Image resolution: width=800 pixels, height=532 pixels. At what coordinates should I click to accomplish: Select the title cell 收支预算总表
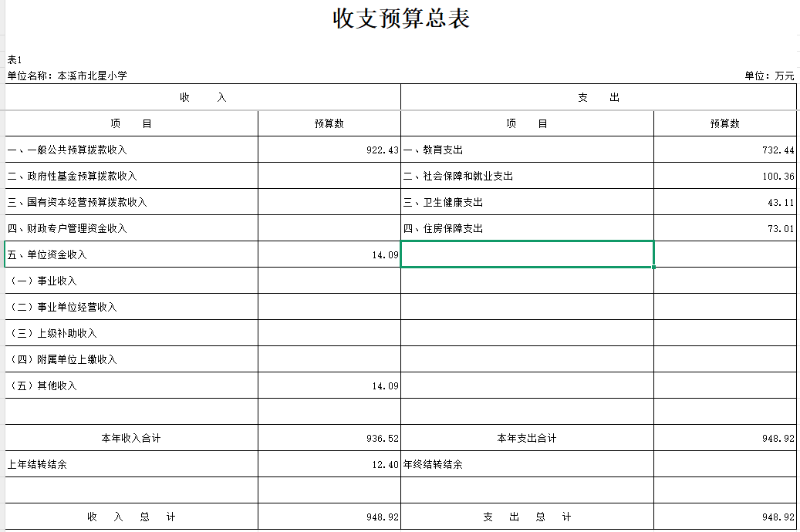401,19
